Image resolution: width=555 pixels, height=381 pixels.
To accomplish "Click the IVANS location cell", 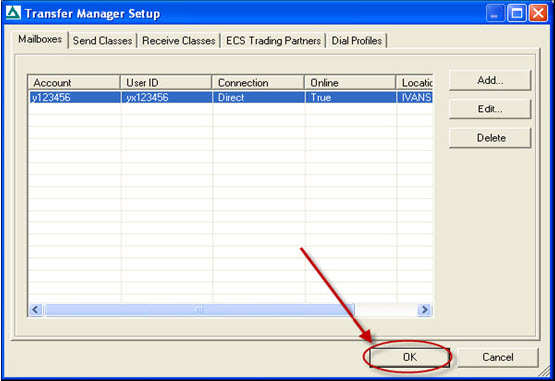I will click(x=415, y=97).
